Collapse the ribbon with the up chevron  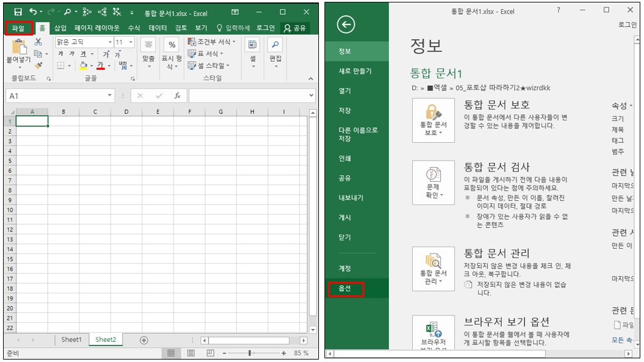311,78
